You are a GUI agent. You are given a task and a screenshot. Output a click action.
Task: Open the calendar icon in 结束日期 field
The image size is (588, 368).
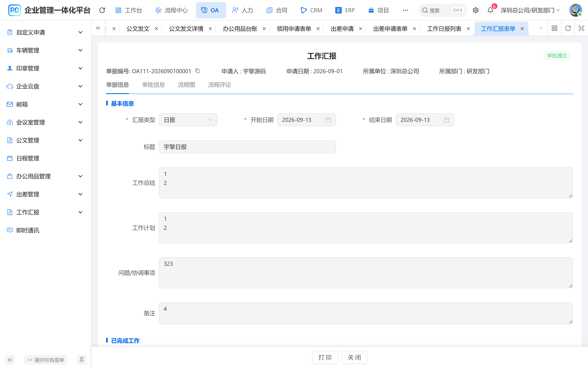pos(447,120)
